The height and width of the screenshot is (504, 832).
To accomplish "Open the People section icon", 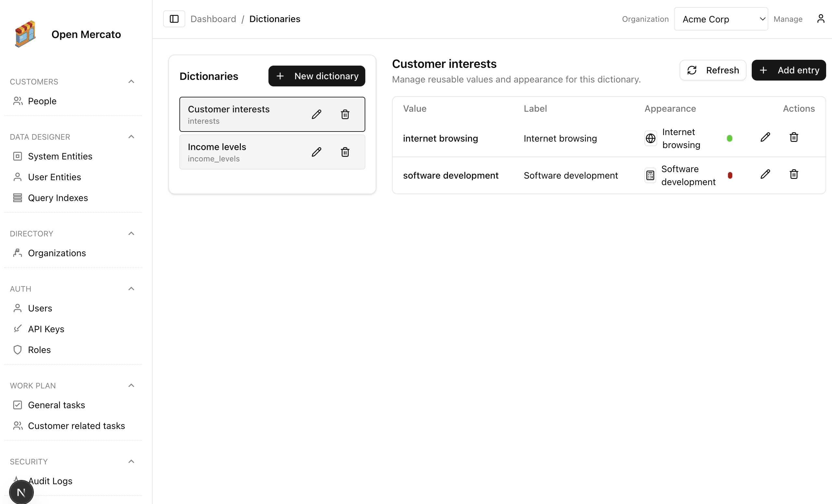I will 18,101.
